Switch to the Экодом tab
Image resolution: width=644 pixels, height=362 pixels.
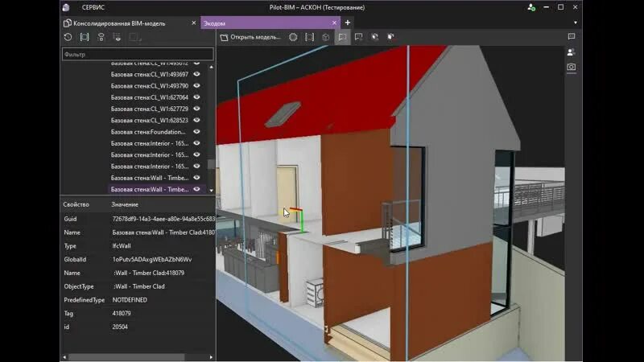pyautogui.click(x=270, y=23)
